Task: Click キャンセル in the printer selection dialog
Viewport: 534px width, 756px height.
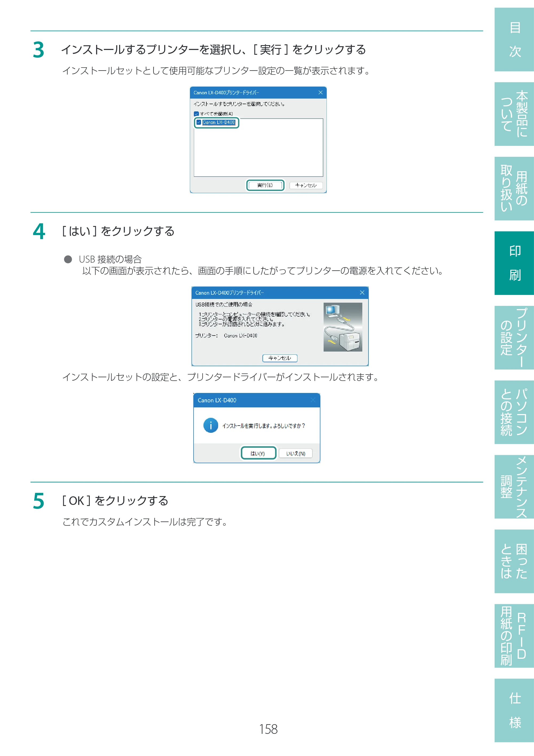Action: pyautogui.click(x=306, y=185)
